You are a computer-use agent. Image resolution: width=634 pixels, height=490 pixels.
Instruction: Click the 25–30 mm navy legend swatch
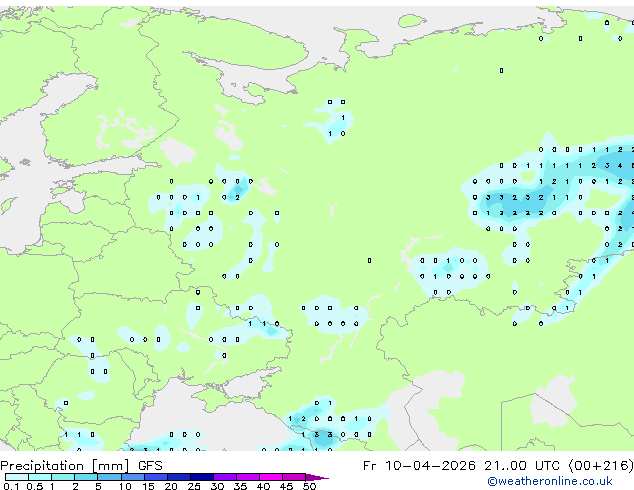tap(202, 477)
